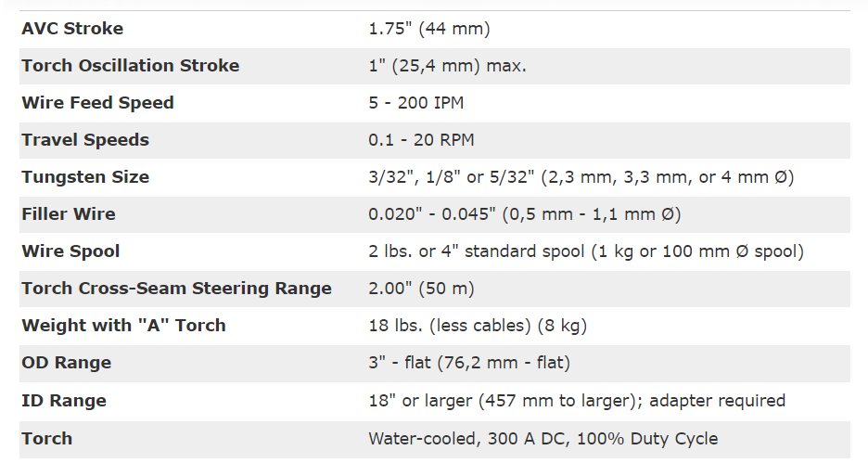The image size is (868, 476).
Task: Click the Wire Feed Speed label
Action: (98, 102)
